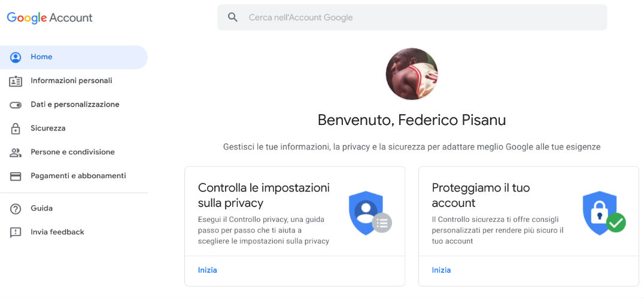Open the Sicurezza section label
The height and width of the screenshot is (299, 644).
click(x=48, y=129)
